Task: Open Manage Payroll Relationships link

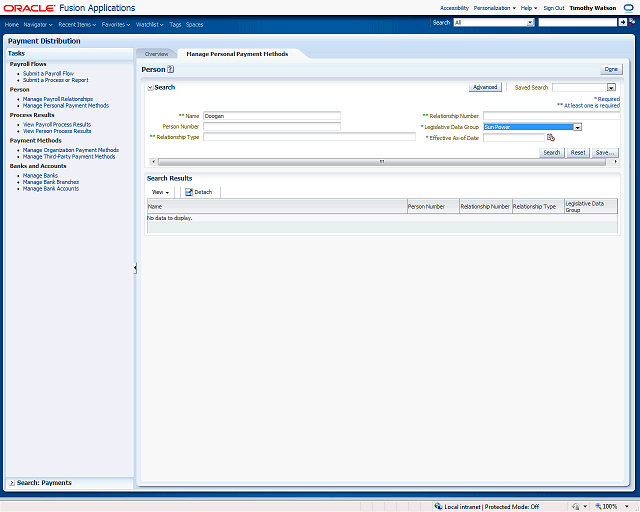Action: click(58, 99)
